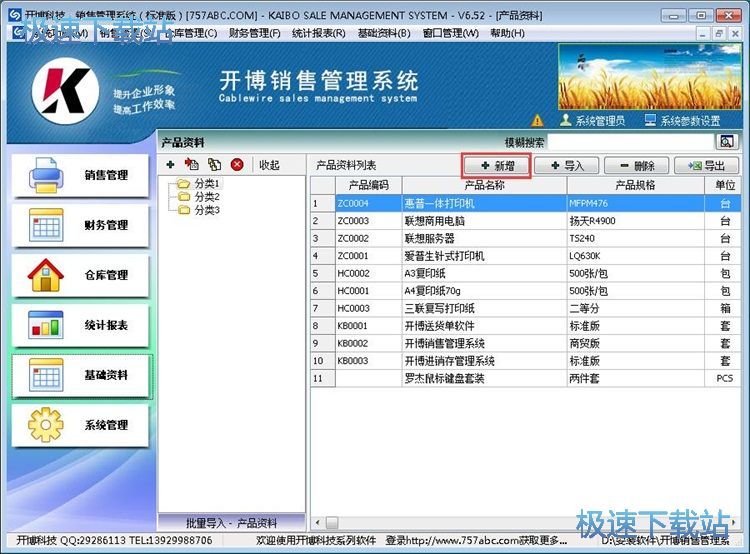Viewport: 750px width, 554px height.
Task: Click the 系统管理员 user icon
Action: pos(565,120)
